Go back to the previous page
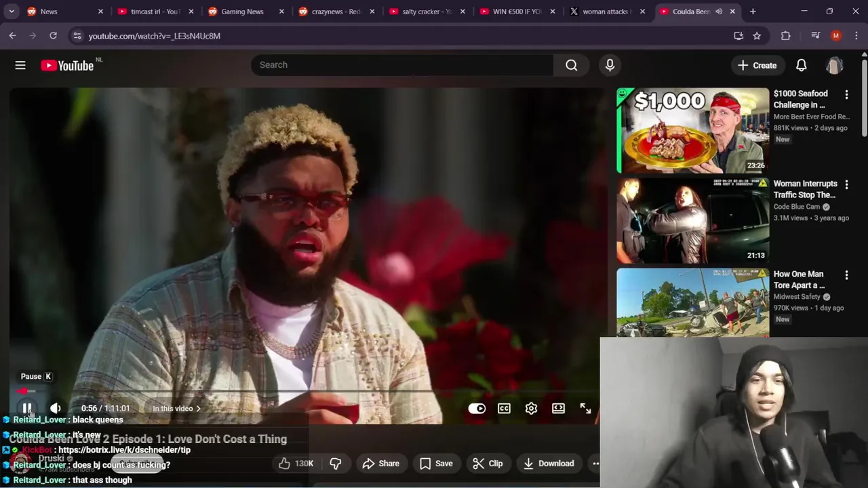The width and height of the screenshot is (868, 488). pyautogui.click(x=12, y=36)
